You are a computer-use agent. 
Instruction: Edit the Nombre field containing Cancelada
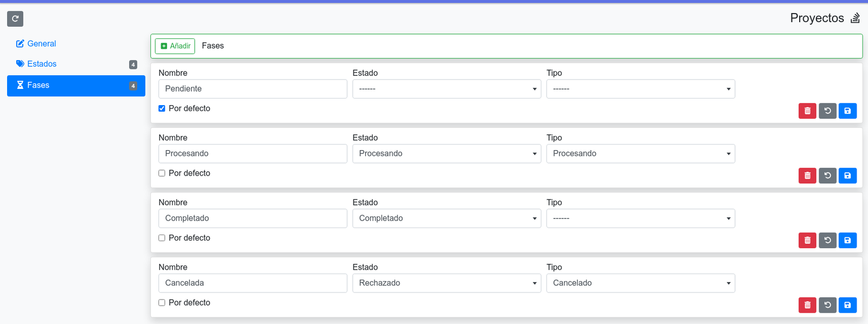pos(253,283)
